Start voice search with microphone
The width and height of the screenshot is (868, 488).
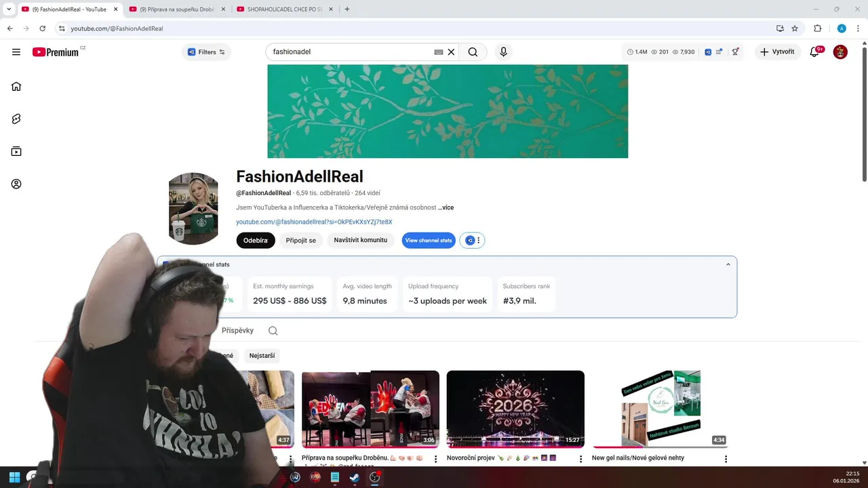tap(503, 52)
